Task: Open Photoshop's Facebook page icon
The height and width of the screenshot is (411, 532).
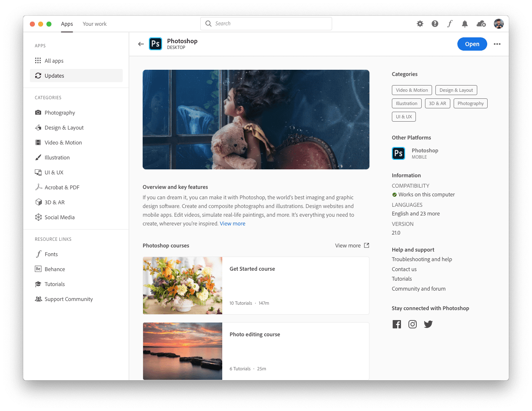Action: coord(397,324)
